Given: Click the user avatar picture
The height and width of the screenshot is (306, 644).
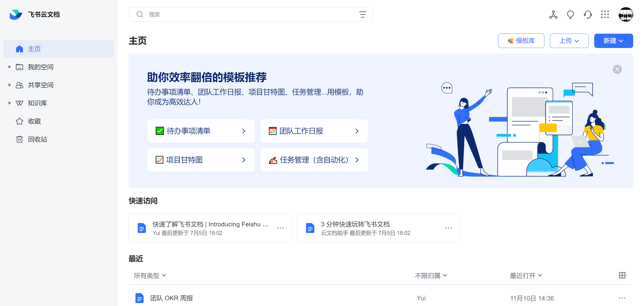Looking at the screenshot, I should [x=626, y=15].
